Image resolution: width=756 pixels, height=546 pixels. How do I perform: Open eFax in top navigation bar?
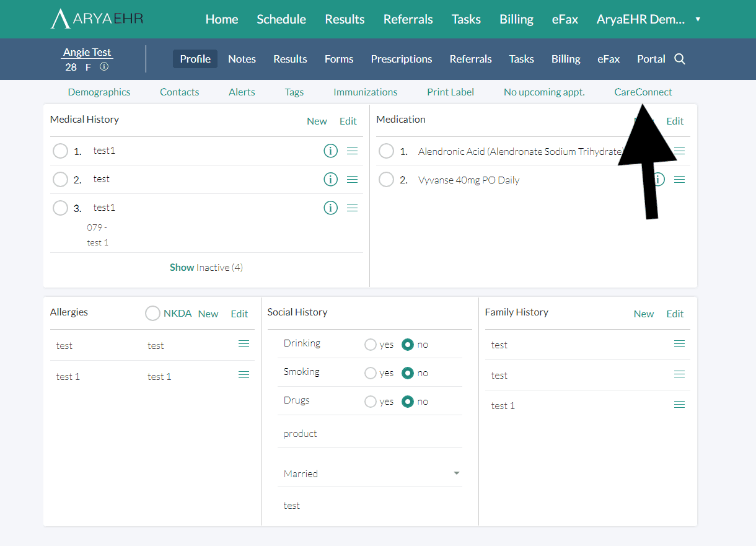click(565, 19)
